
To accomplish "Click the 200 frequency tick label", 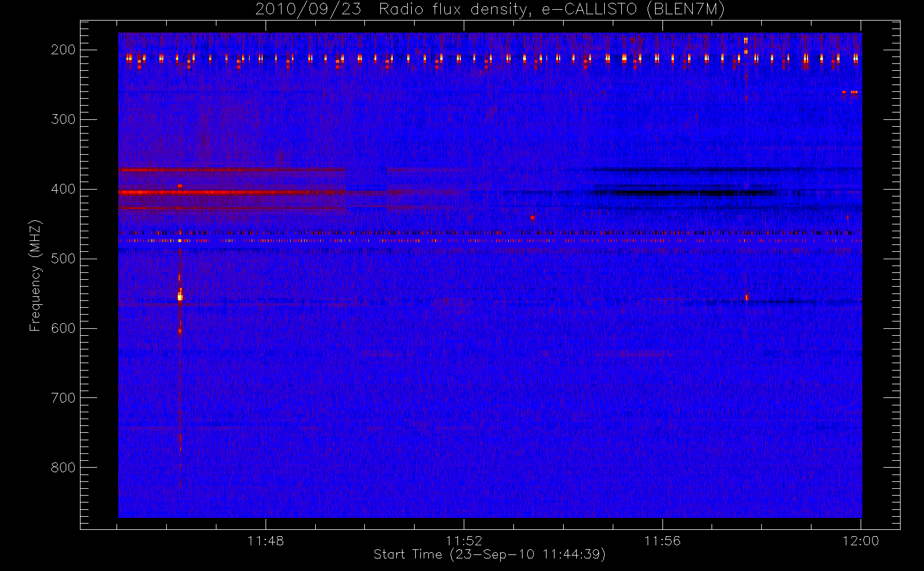I will click(x=63, y=50).
